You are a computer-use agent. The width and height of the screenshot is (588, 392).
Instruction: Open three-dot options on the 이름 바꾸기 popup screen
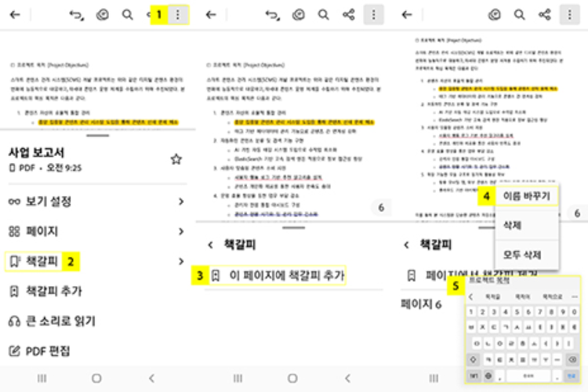[x=570, y=15]
